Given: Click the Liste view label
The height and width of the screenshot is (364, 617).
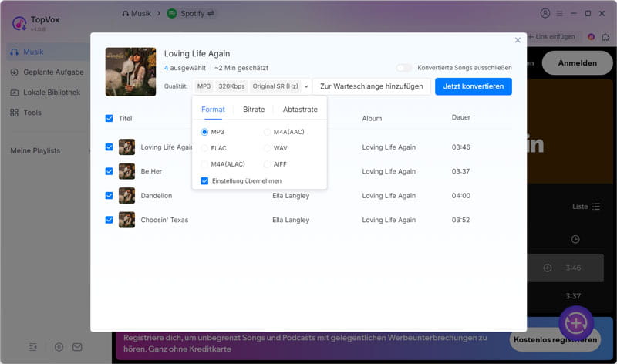Looking at the screenshot, I should [580, 207].
